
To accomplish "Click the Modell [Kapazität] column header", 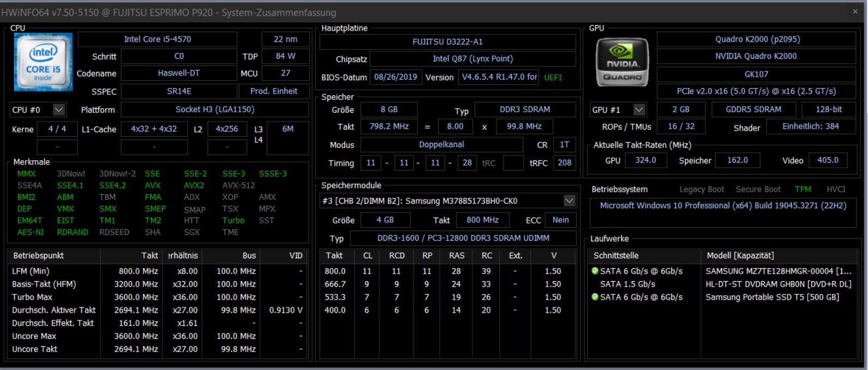I will click(x=779, y=256).
